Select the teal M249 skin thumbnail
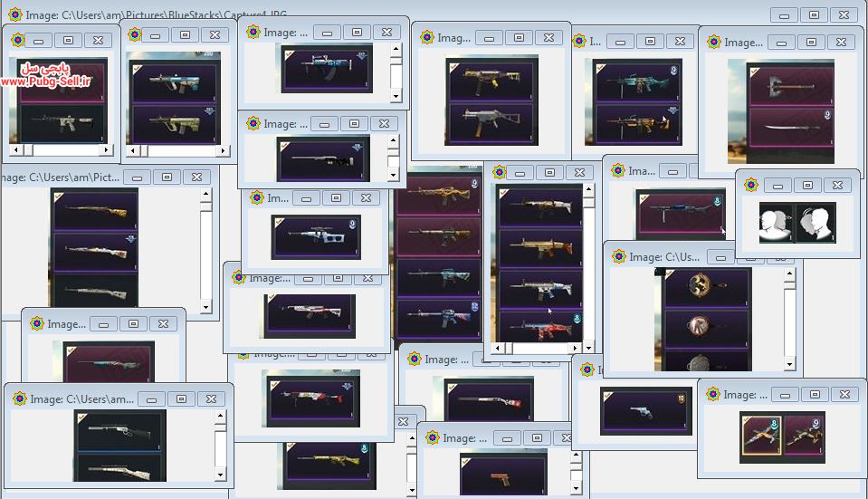The width and height of the screenshot is (868, 499). [636, 82]
